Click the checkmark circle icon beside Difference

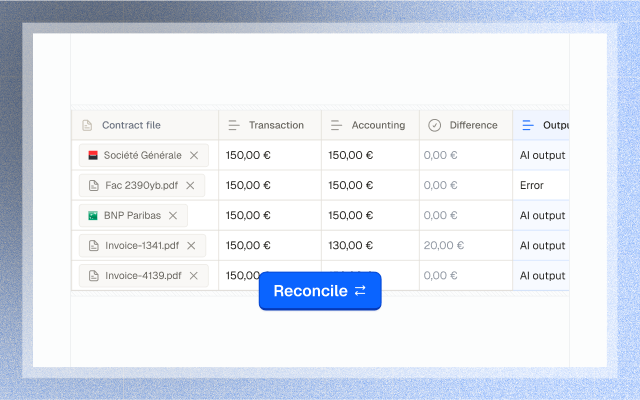[435, 125]
